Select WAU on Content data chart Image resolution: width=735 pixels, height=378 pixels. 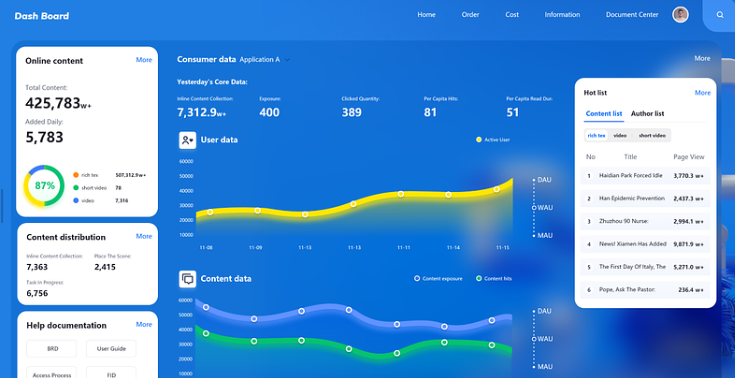(x=544, y=339)
